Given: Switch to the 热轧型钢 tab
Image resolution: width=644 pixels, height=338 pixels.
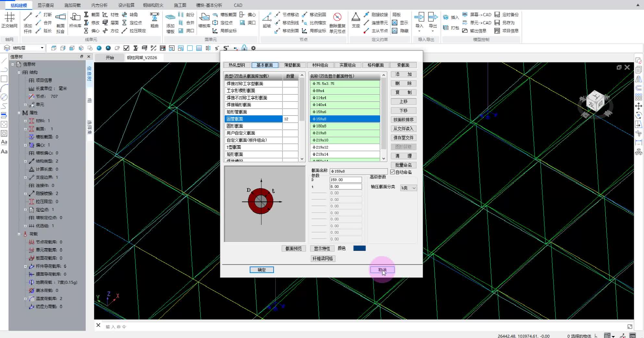Looking at the screenshot, I should pos(237,65).
